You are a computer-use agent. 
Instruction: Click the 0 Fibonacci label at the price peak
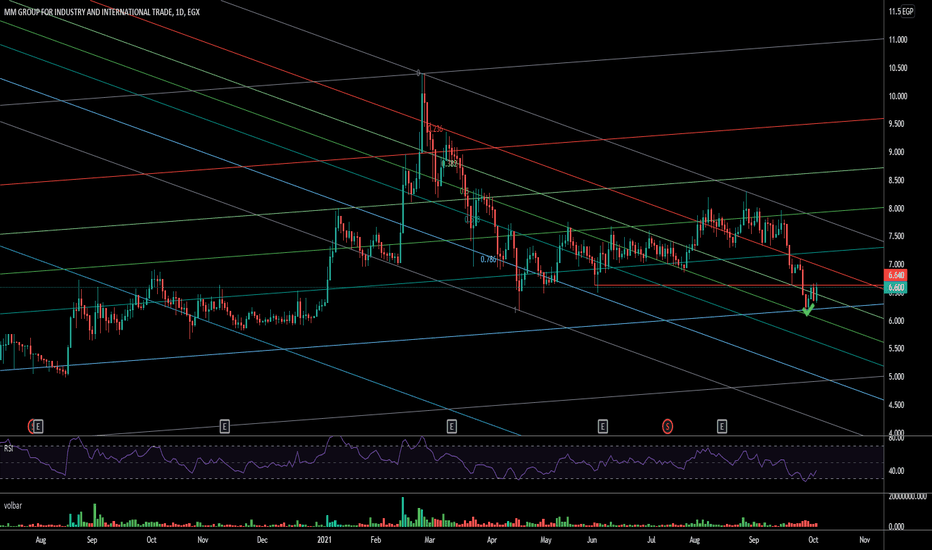(418, 73)
